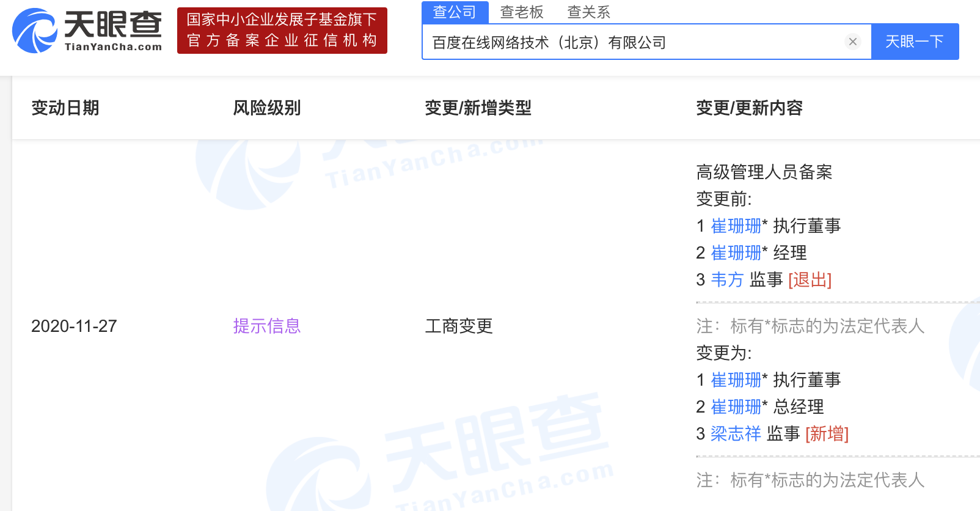Switch to the 查老板 tab
Screen dimensions: 980x511
[x=522, y=12]
